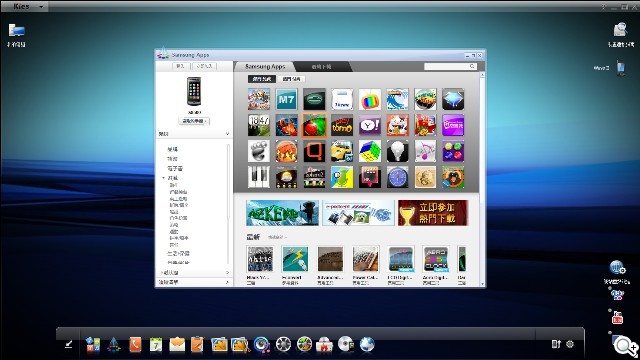The height and width of the screenshot is (360, 640).
Task: Open the flaming basketball app icon
Action: 287,151
